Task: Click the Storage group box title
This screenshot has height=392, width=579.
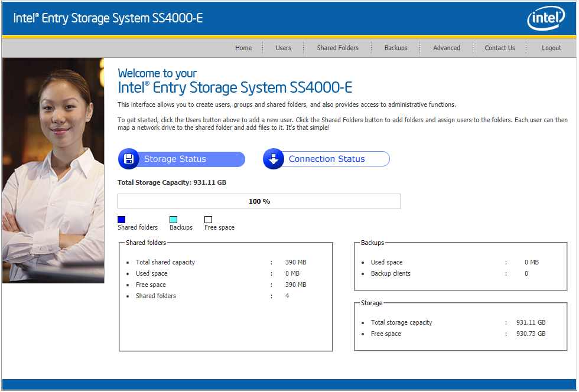Action: tap(372, 303)
